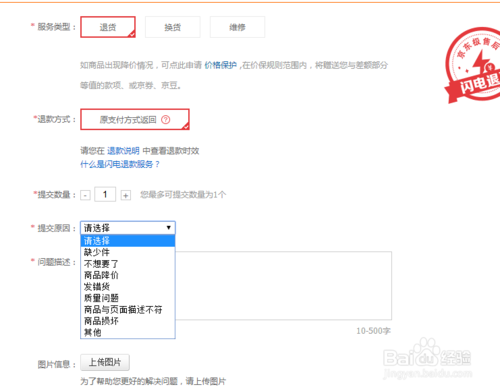Click the quantity input field

105,194
